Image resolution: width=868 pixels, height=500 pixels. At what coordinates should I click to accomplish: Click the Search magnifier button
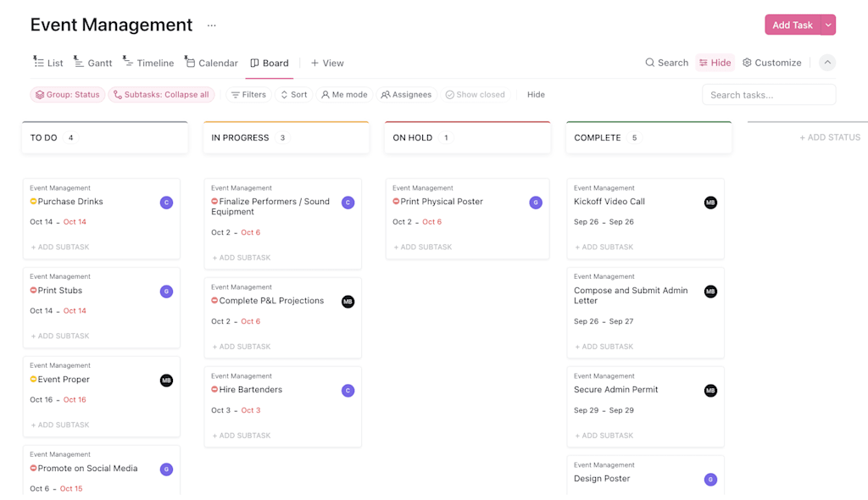point(666,63)
